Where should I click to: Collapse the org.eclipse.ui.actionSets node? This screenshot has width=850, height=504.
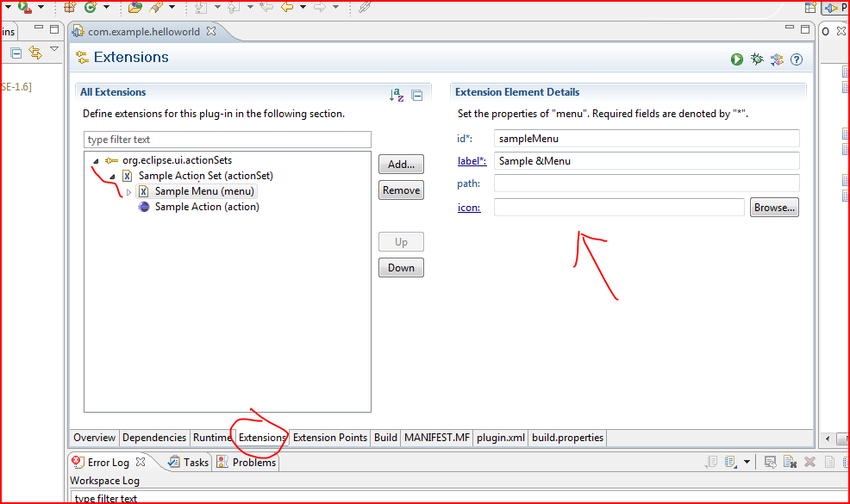tap(97, 159)
